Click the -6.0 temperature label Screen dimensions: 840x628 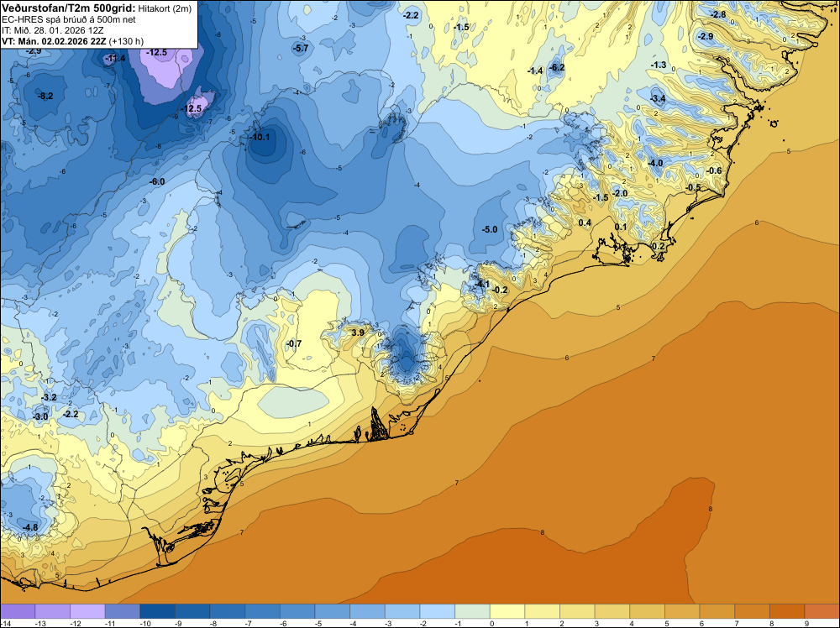click(x=157, y=181)
